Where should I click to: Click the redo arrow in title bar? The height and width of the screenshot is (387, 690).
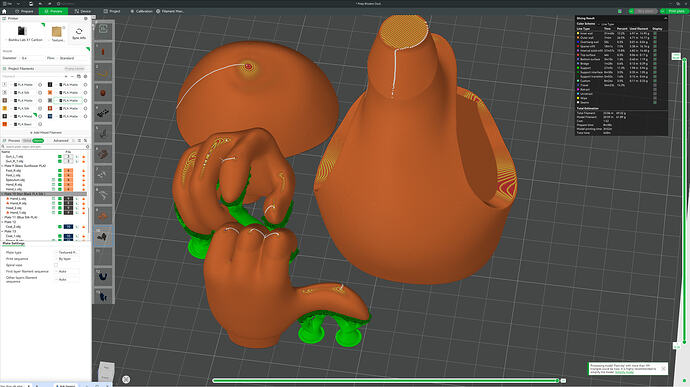tap(49, 4)
